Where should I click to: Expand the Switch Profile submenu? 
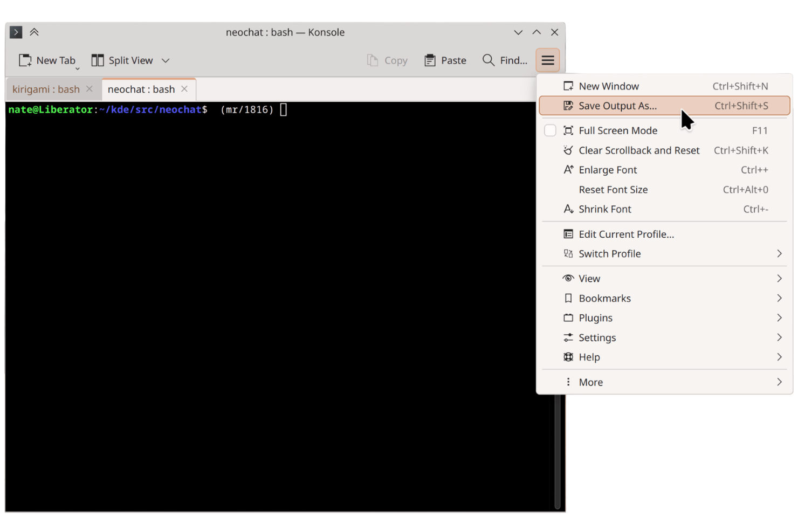664,254
